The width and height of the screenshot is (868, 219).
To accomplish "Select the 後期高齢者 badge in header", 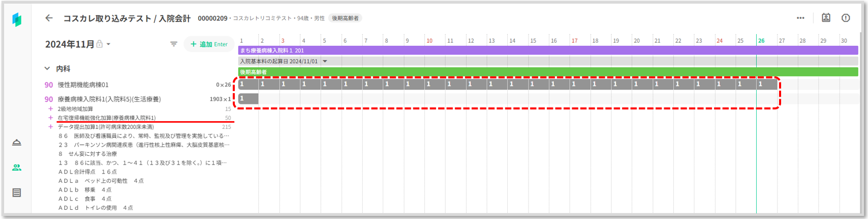I will point(346,18).
